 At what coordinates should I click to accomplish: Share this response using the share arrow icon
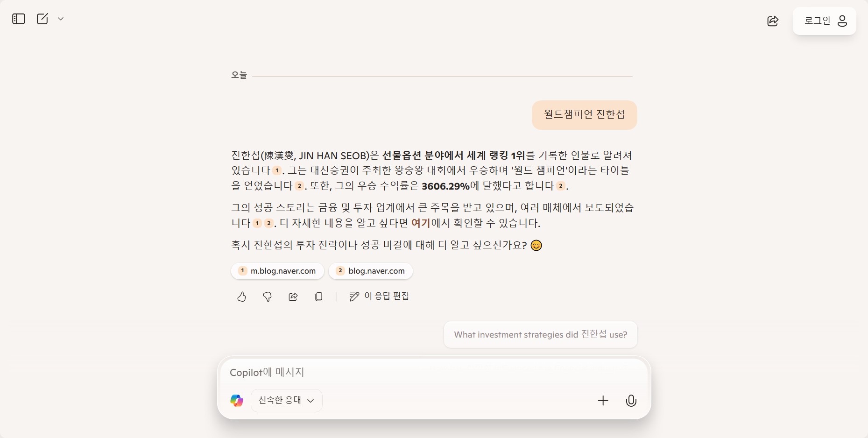tap(293, 297)
